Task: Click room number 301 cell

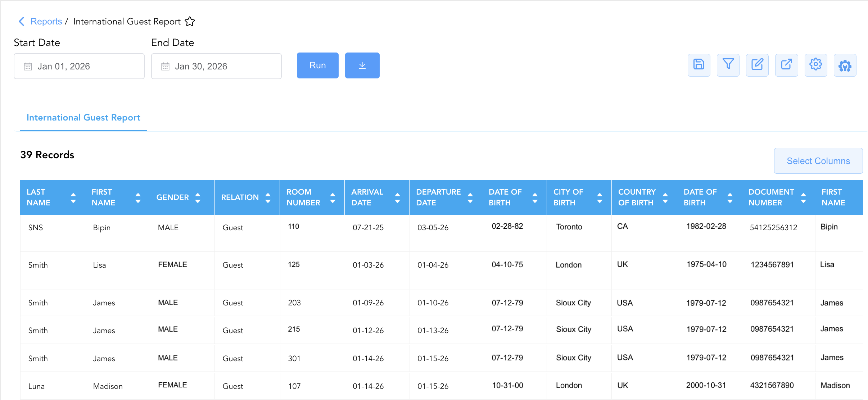Action: 294,359
